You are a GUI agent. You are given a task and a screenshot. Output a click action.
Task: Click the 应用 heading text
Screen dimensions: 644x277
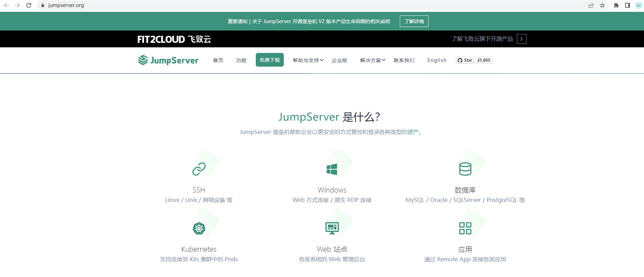(x=465, y=249)
